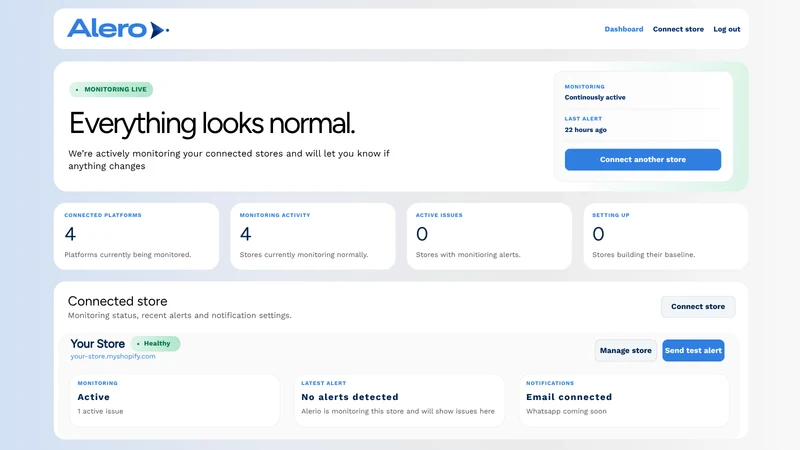Screen dimensions: 800x450
Task: Click Monitoring status, recent alerts subtitle
Action: (180, 315)
